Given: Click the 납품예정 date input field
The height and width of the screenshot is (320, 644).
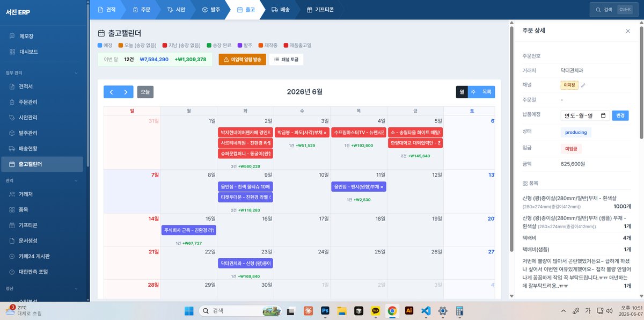Looking at the screenshot, I should pyautogui.click(x=584, y=115).
